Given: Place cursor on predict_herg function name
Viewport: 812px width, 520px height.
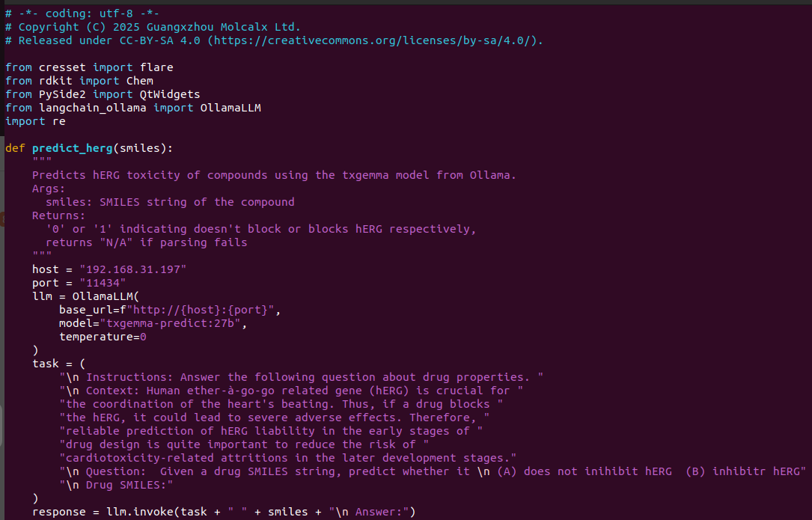Looking at the screenshot, I should click(73, 148).
